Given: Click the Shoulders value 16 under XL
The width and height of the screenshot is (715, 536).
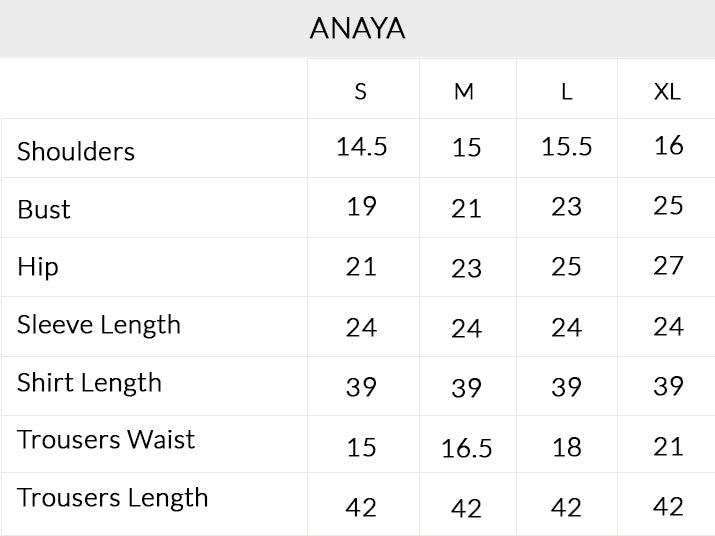Looking at the screenshot, I should (x=668, y=146).
